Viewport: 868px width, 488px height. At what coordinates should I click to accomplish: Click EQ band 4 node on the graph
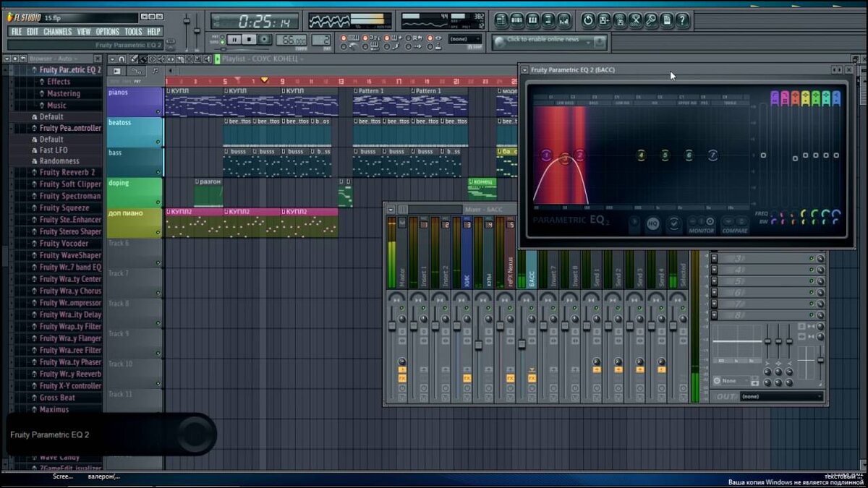[x=640, y=155]
